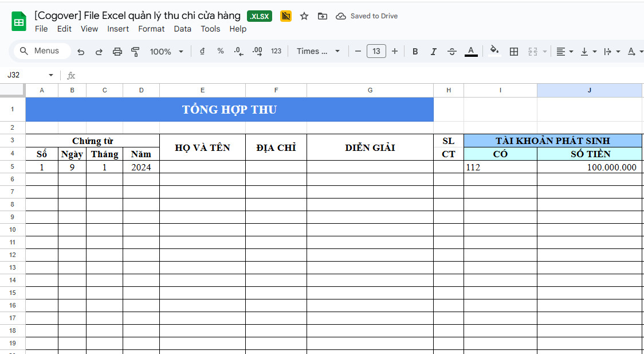Apply currency format with the đ icon
The image size is (644, 354).
201,51
